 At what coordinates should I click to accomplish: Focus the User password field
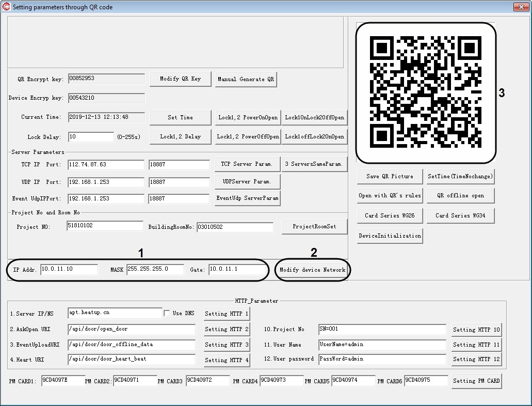pyautogui.click(x=382, y=359)
